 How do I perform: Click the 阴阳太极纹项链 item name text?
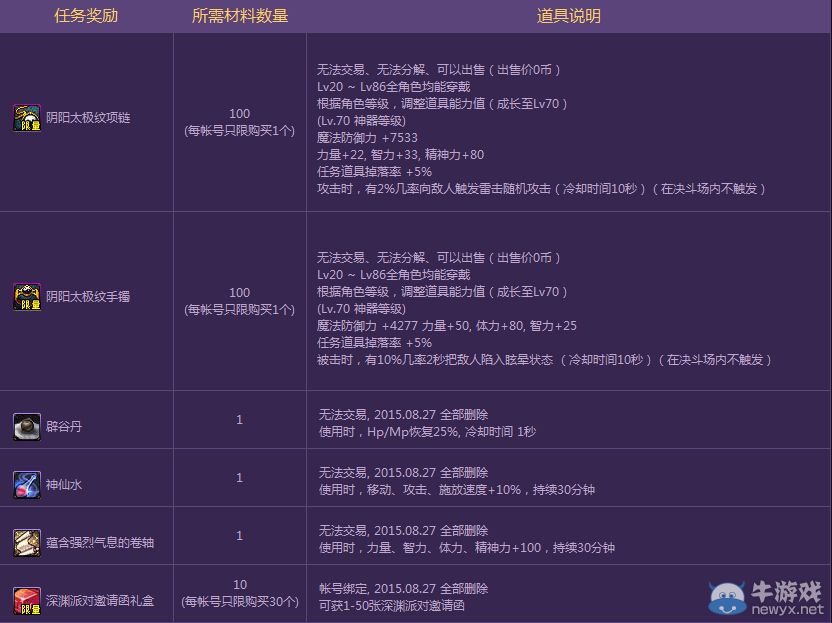pyautogui.click(x=88, y=118)
